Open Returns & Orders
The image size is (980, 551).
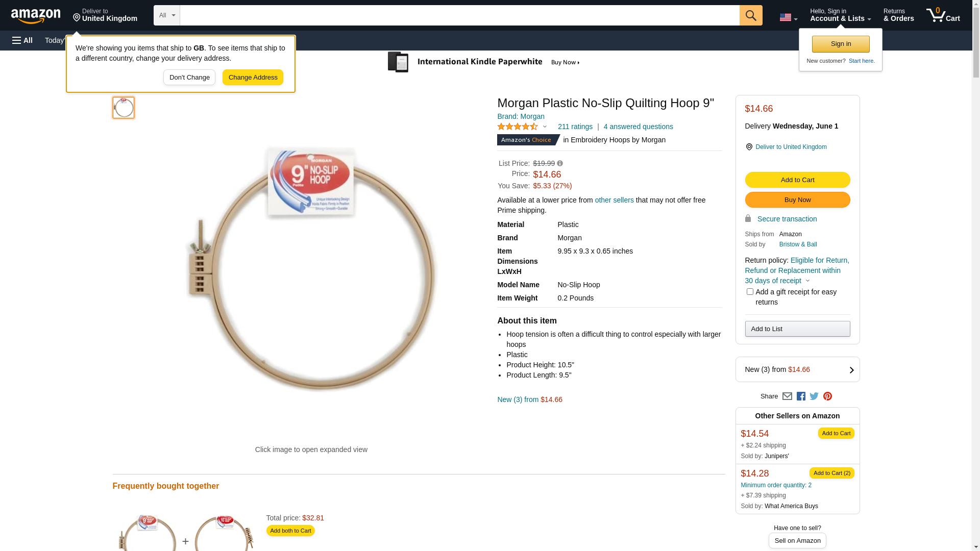(898, 15)
